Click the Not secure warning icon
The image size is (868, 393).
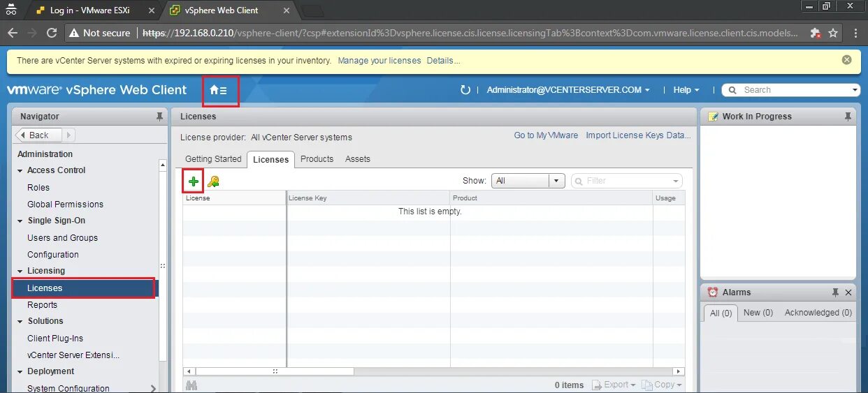(x=73, y=33)
